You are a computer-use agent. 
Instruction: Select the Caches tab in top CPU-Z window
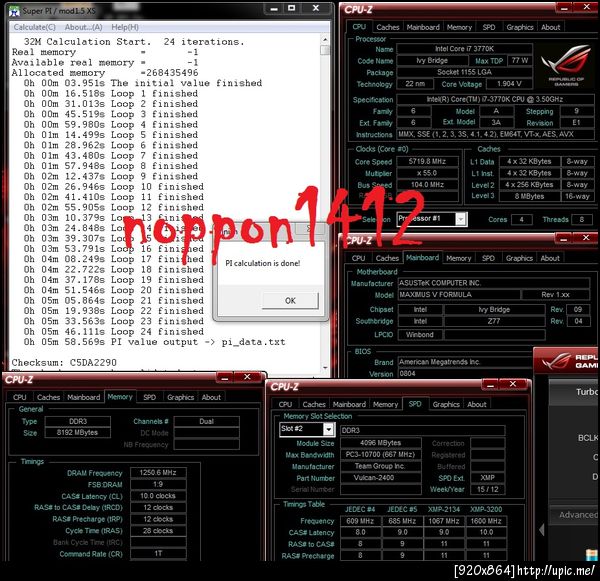[x=388, y=27]
